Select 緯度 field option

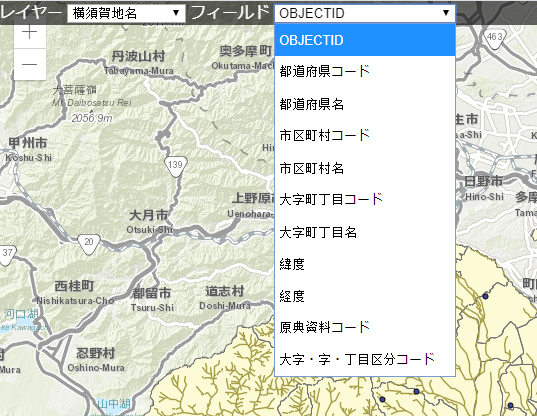[x=365, y=264]
